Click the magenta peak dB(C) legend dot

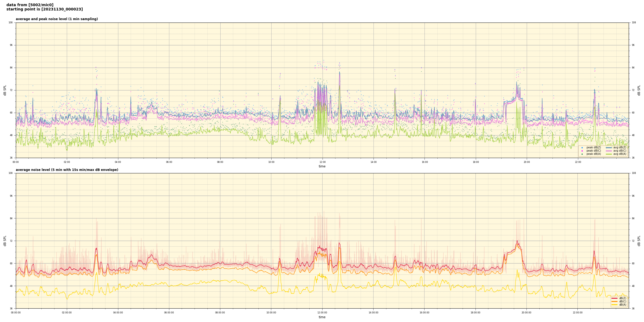coord(582,151)
